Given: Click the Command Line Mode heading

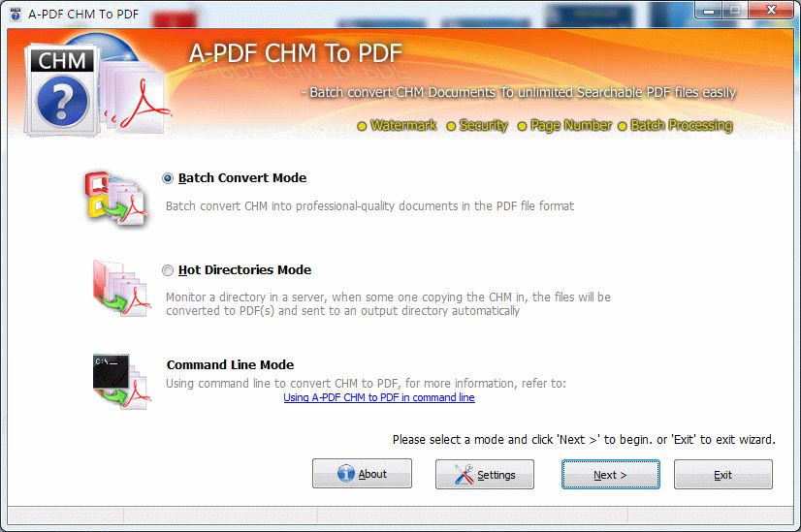Looking at the screenshot, I should tap(230, 365).
